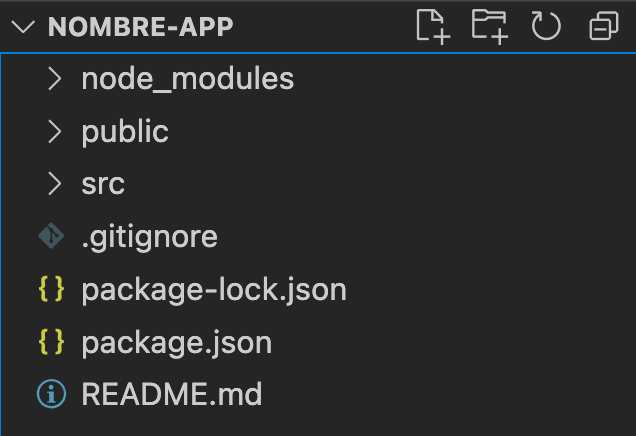Click the New File icon
The image size is (636, 436).
pyautogui.click(x=433, y=27)
